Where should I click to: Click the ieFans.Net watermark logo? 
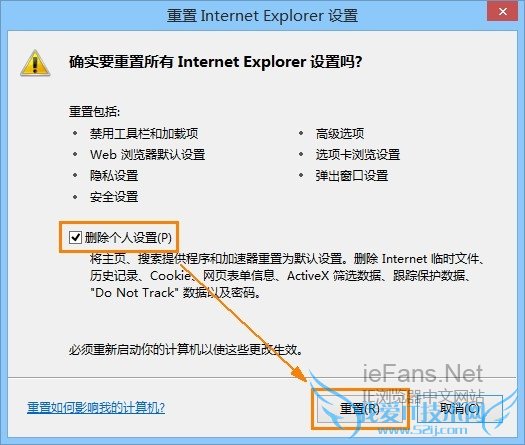tap(423, 373)
